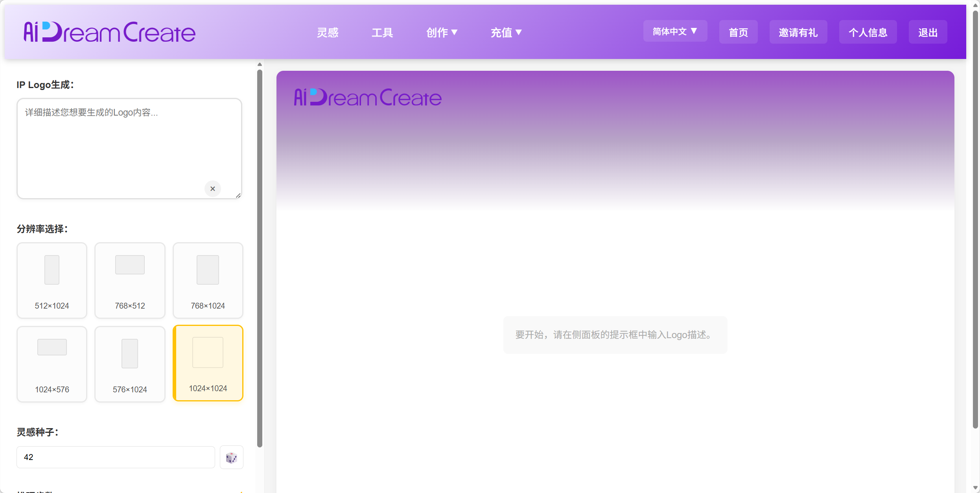Focus the Logo description text area
This screenshot has width=980, height=493.
[129, 149]
